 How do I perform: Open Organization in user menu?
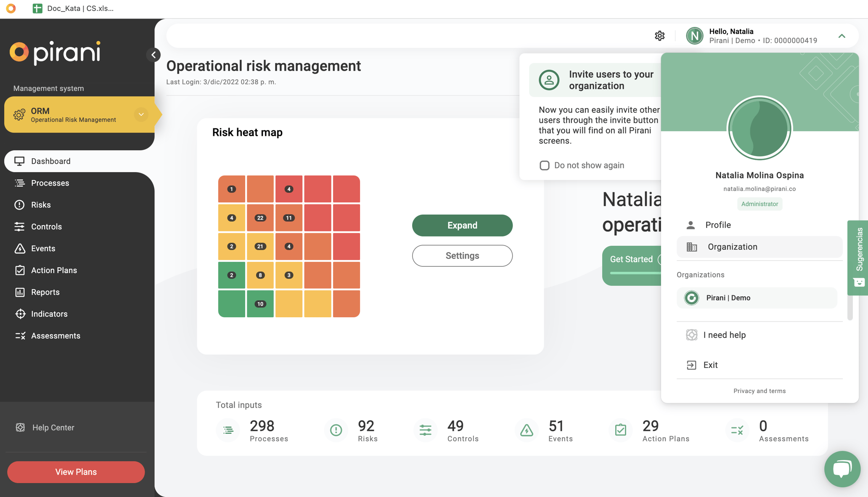759,247
